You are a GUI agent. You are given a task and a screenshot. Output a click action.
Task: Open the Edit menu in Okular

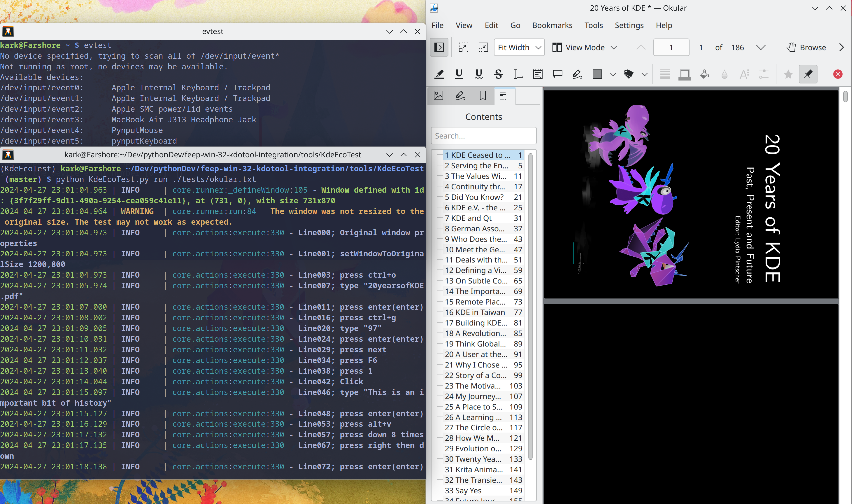click(x=491, y=25)
